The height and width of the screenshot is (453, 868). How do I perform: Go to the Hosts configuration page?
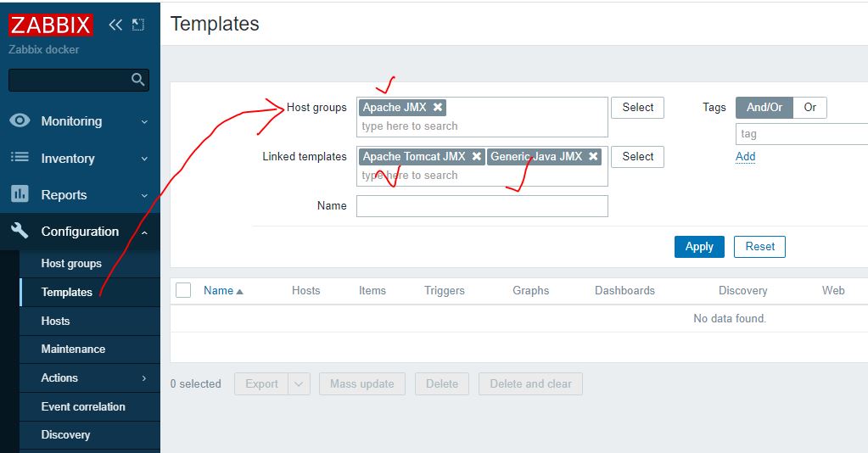point(56,321)
